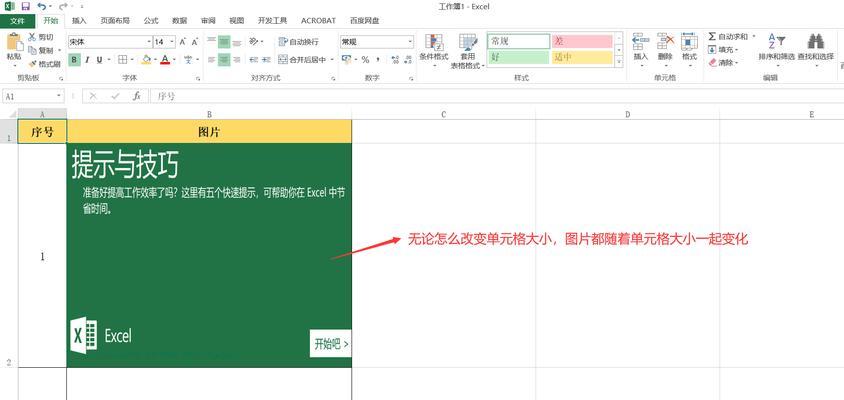
Task: Expand the cell styles gallery more arrow
Action: [618, 62]
